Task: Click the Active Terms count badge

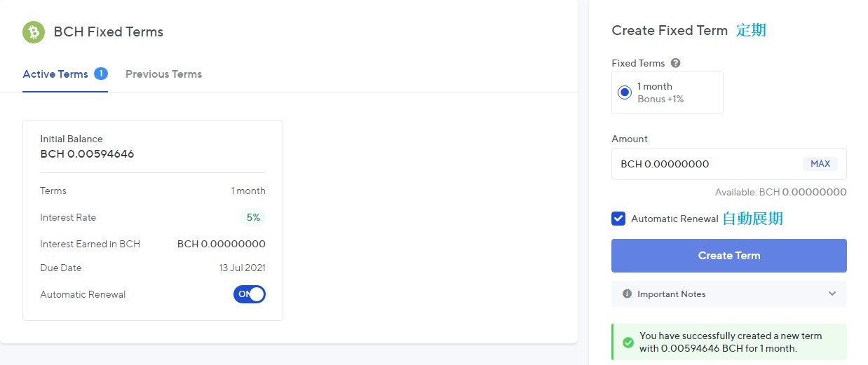Action: coord(100,74)
